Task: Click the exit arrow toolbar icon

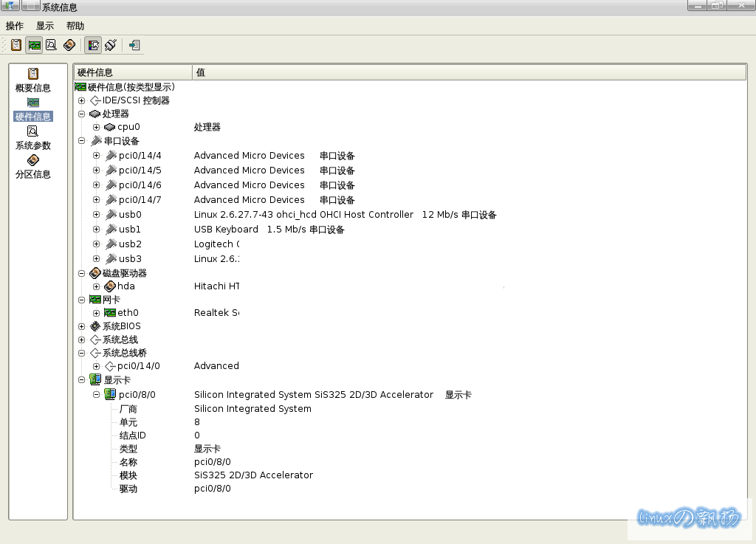Action: coord(134,45)
